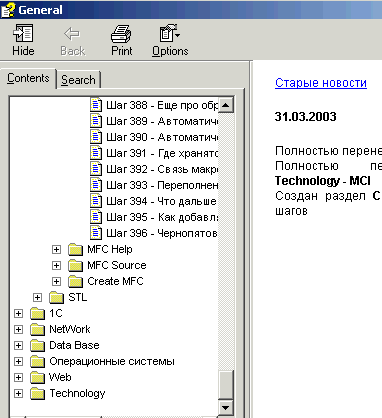382x418 pixels.
Task: Open topic text Шаг 388 - Еще про
Action: [162, 105]
